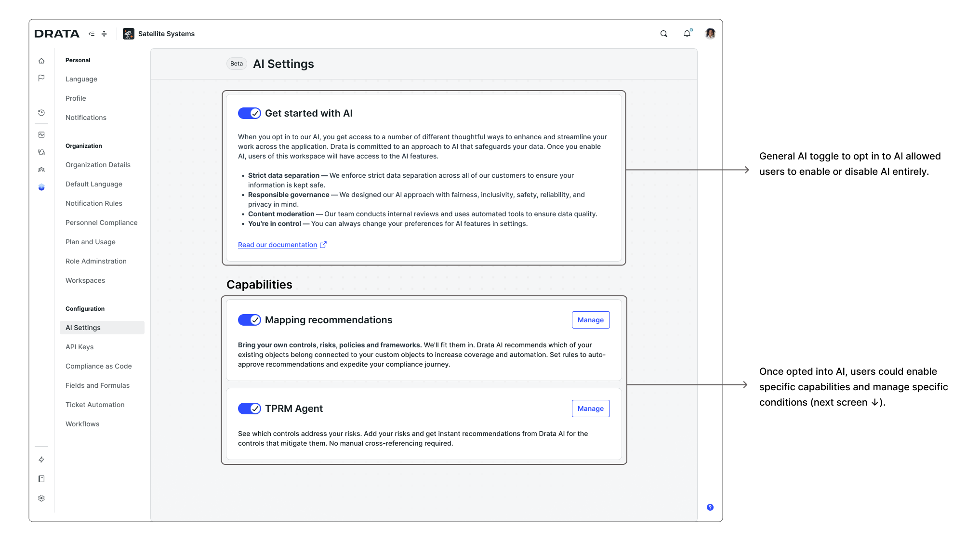This screenshot has width=980, height=541.
Task: Click the Beta badge next to AI Settings
Action: coord(237,64)
